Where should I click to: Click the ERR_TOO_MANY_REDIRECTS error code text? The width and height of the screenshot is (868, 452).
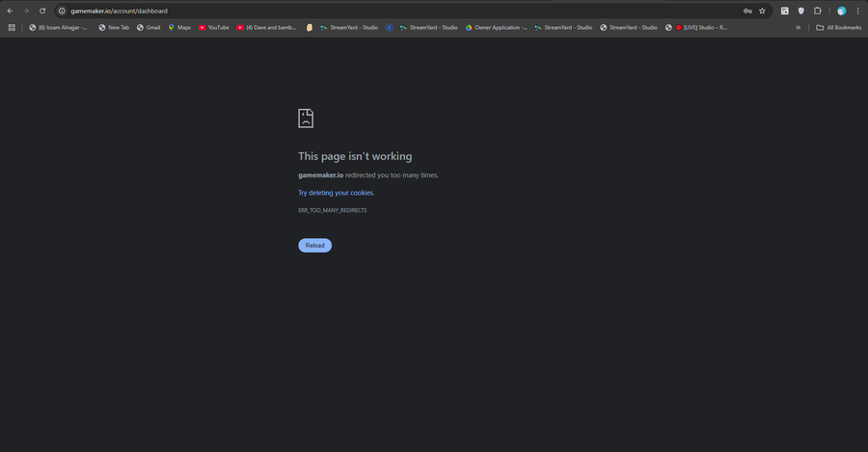coord(332,210)
